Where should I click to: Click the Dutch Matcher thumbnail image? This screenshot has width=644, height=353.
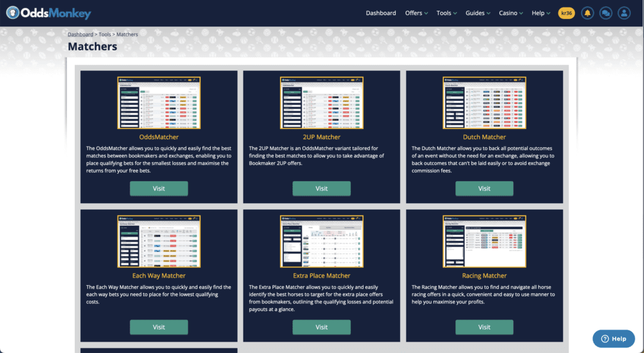click(x=484, y=103)
